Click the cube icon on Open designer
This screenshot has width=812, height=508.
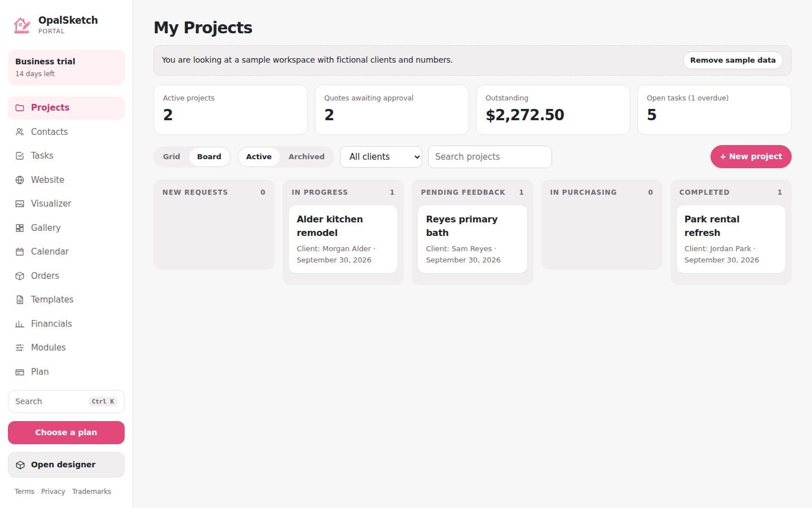20,465
